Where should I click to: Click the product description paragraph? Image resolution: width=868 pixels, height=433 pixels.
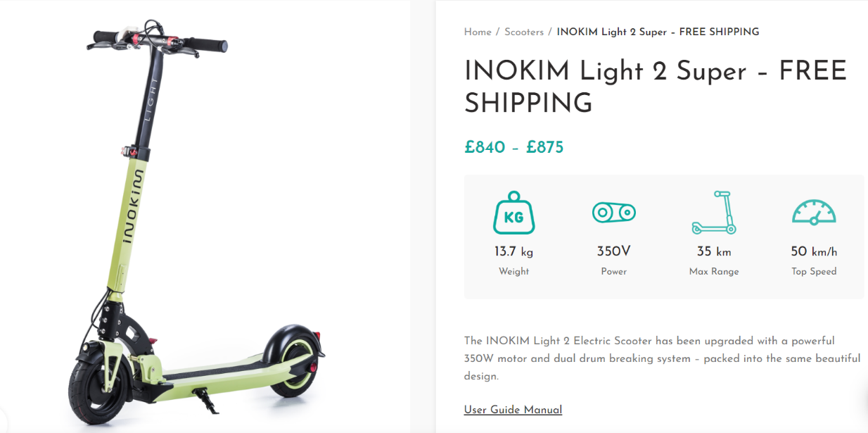[x=661, y=358]
